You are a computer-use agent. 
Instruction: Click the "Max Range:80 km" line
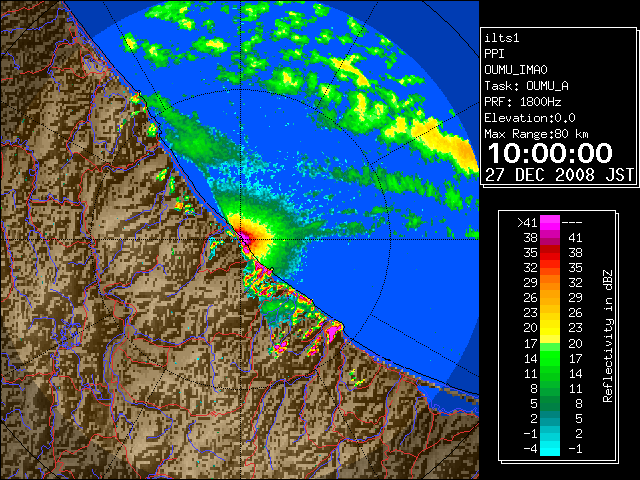pyautogui.click(x=536, y=134)
